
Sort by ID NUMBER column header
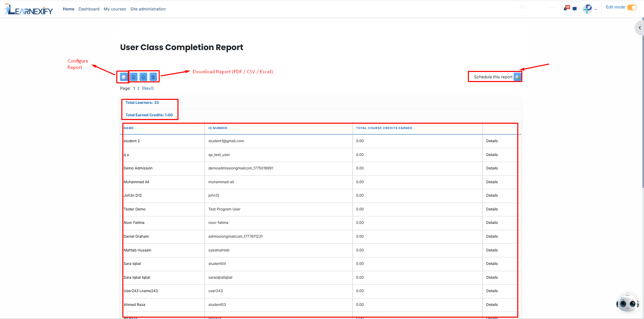coord(218,128)
